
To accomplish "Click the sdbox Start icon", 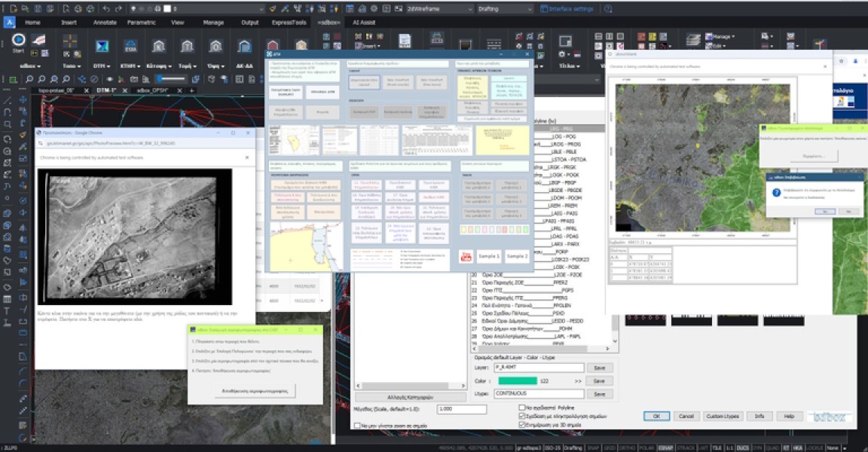I will coord(19,41).
